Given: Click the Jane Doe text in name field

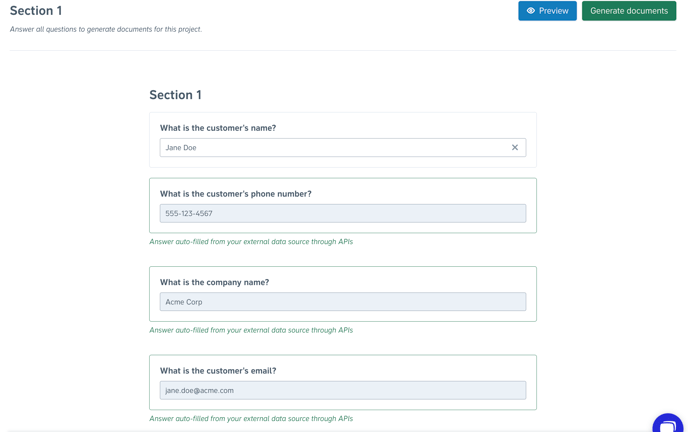Looking at the screenshot, I should pos(181,148).
